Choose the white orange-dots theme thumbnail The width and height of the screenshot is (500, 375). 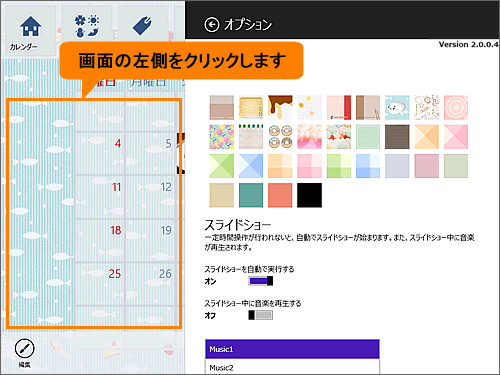(x=310, y=108)
